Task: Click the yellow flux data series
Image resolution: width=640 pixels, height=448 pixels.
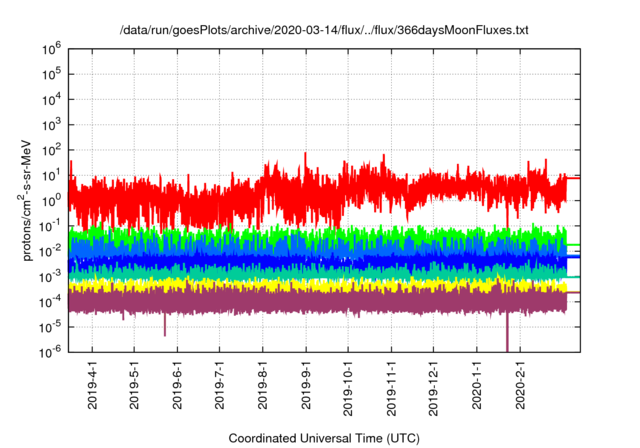Action: pos(318,285)
